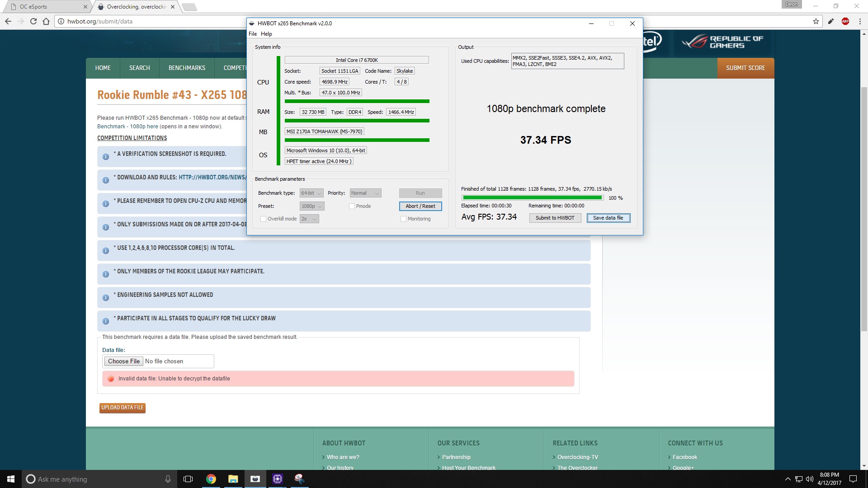Click the info icon beside engineering samples rule
Viewport: 868px width, 488px height.
coord(106,298)
